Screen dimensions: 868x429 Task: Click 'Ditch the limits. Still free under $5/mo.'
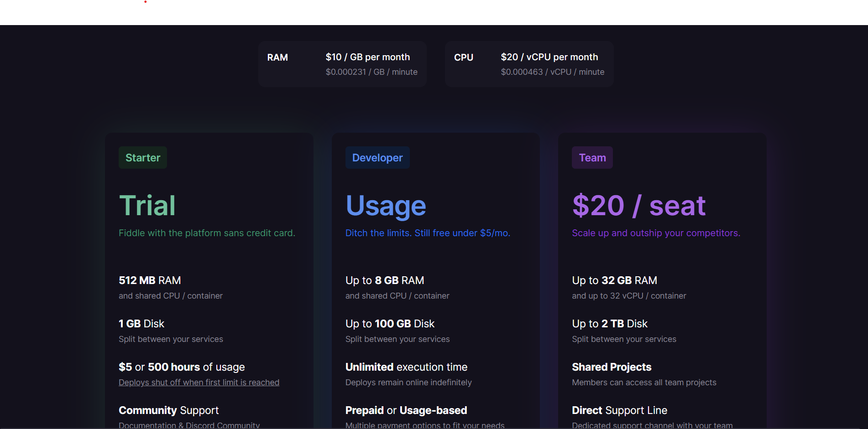(428, 233)
